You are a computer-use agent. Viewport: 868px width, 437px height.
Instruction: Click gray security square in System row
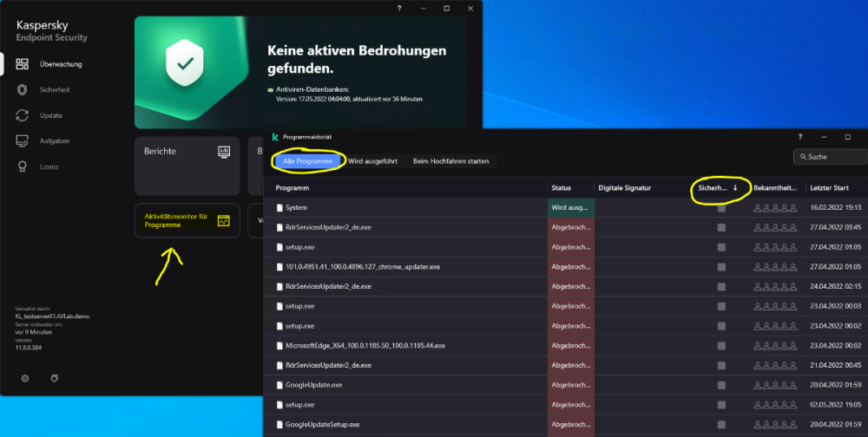click(721, 208)
